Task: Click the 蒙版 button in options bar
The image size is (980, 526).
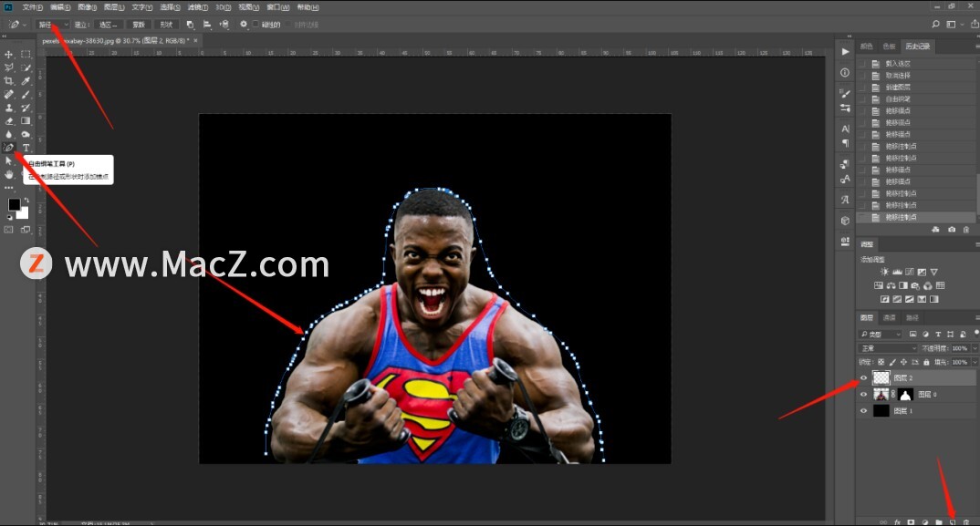Action: click(139, 25)
